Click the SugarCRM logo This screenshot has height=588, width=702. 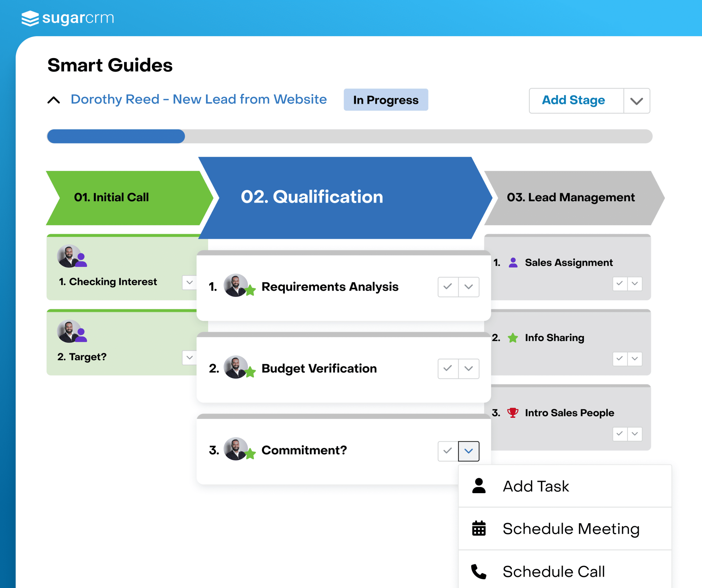(x=68, y=18)
